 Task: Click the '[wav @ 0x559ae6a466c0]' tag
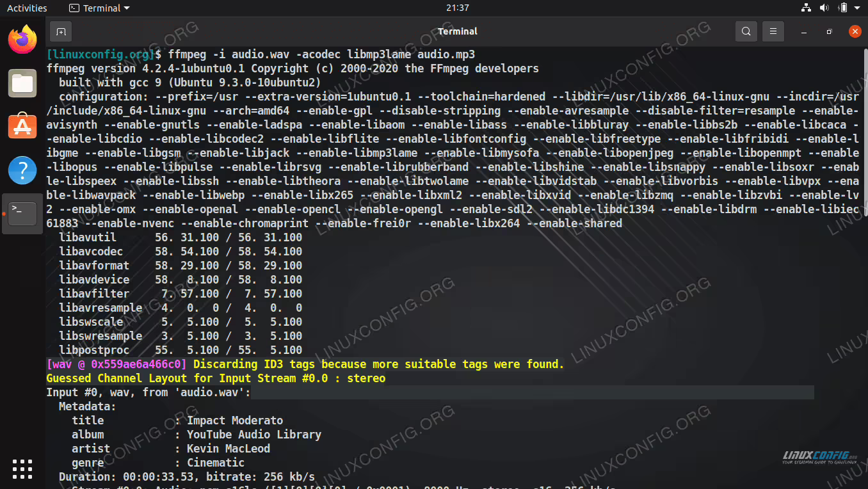pyautogui.click(x=117, y=364)
